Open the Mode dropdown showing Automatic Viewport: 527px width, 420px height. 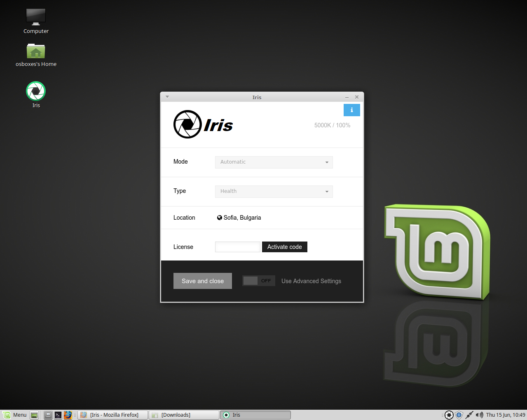click(x=274, y=162)
